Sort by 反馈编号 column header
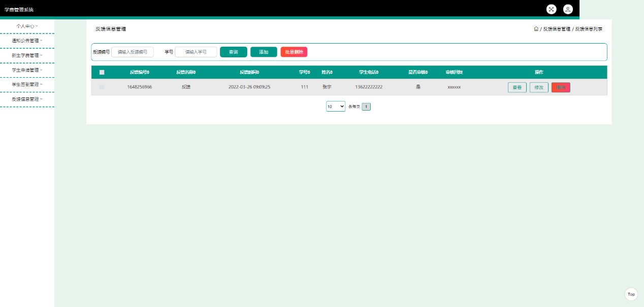 coord(140,73)
